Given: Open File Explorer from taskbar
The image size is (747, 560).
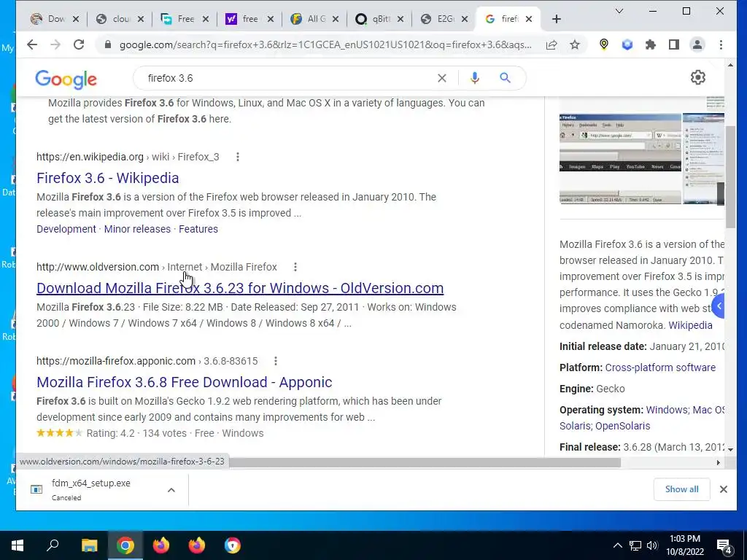Looking at the screenshot, I should point(89,545).
